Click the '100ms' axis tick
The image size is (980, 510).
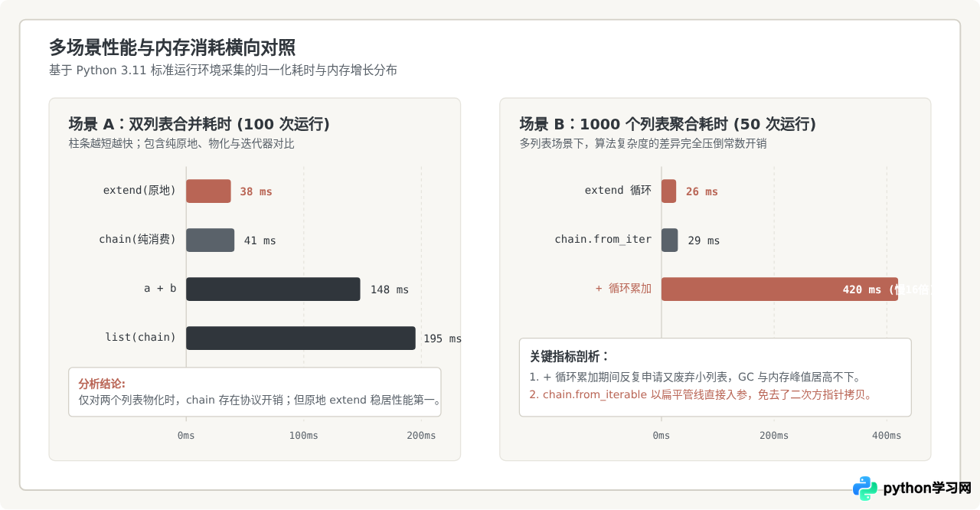point(303,436)
